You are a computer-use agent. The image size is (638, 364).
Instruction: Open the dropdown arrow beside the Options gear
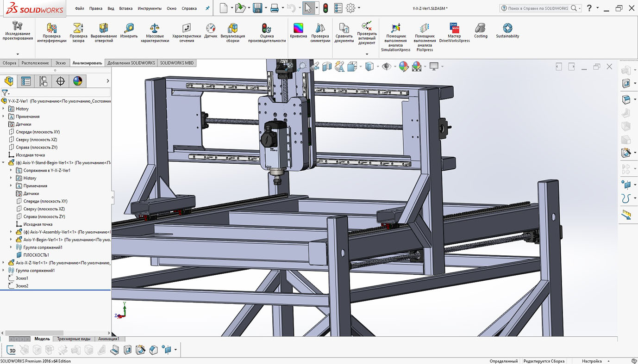coord(359,8)
